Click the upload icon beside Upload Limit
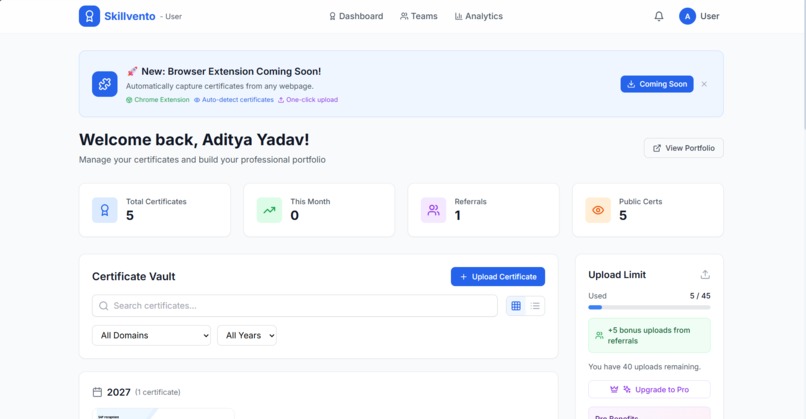Image resolution: width=806 pixels, height=419 pixels. coord(705,275)
